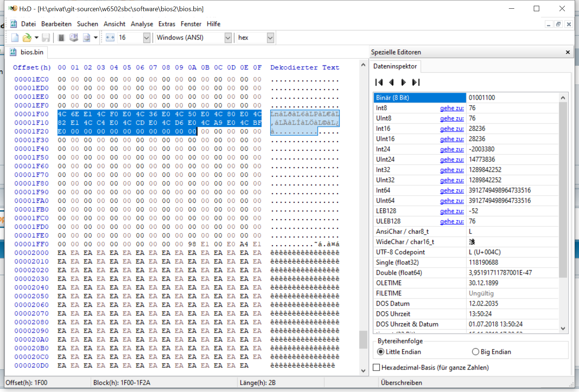Click the Open disk toolbar icon
Image resolution: width=579 pixels, height=392 pixels.
point(74,38)
